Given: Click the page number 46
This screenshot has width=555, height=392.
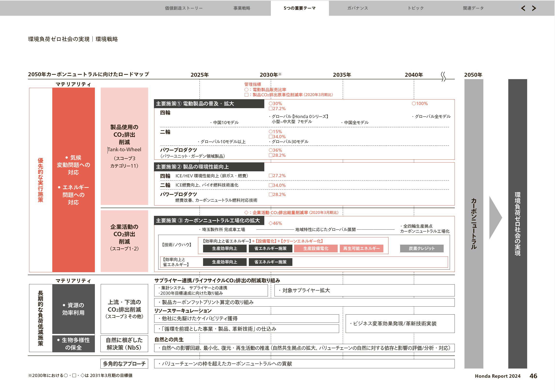Looking at the screenshot, I should click(533, 376).
